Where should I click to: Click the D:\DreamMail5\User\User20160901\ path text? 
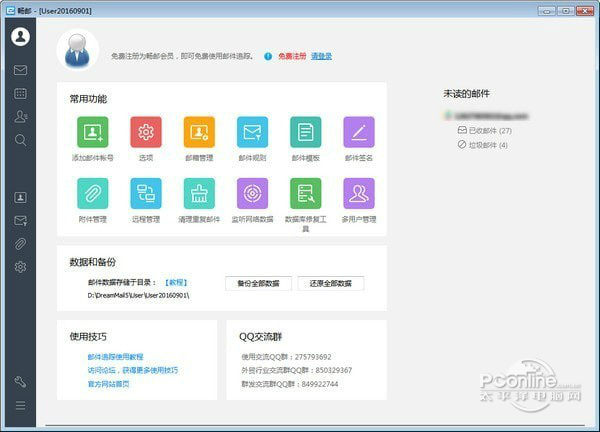[139, 295]
